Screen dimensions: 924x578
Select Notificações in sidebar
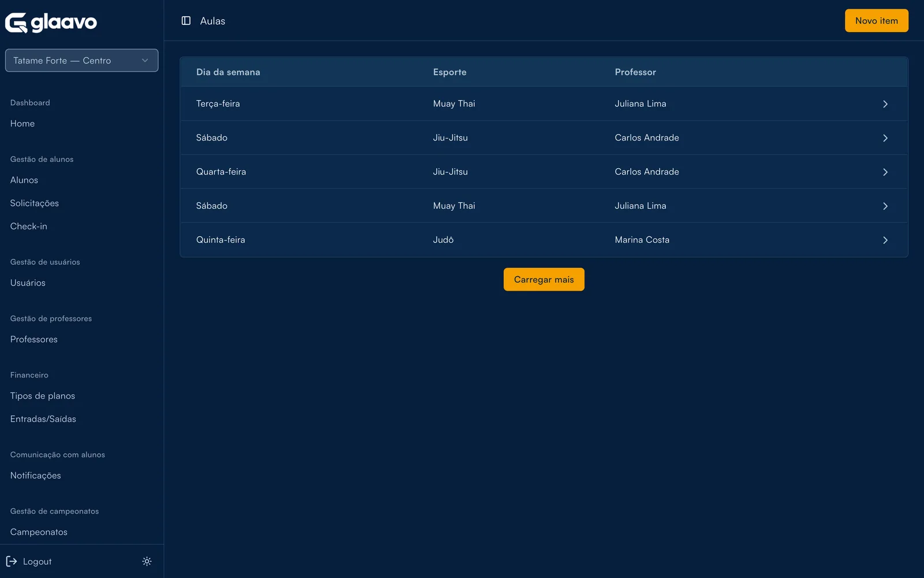[36, 476]
